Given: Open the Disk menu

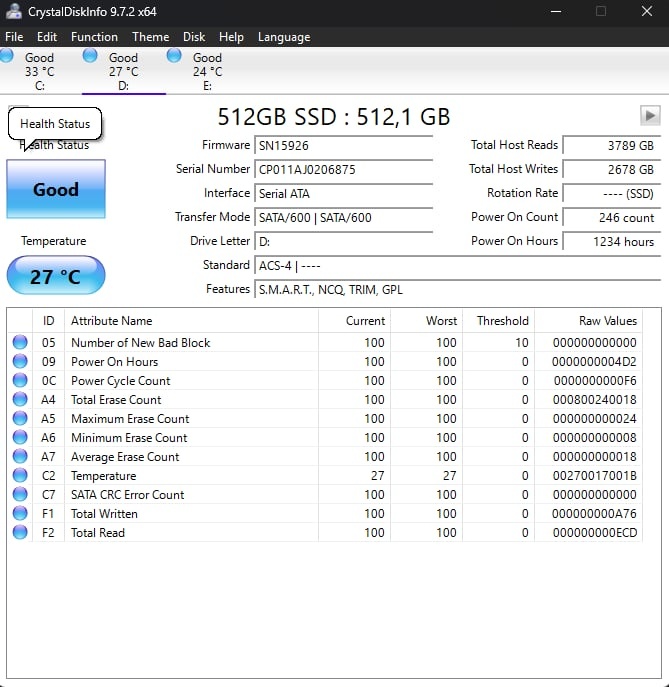Looking at the screenshot, I should click(194, 37).
